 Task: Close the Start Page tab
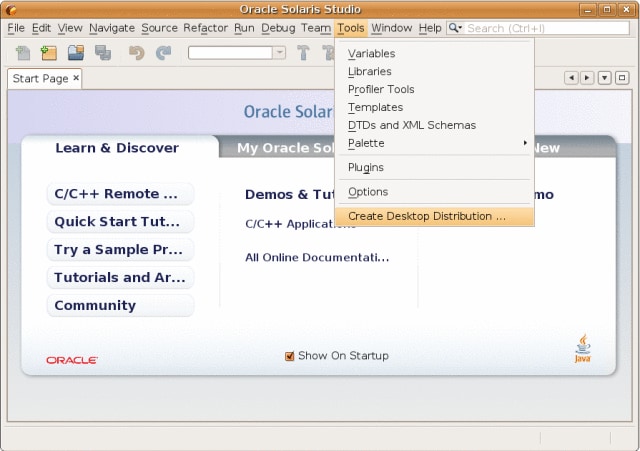(76, 77)
